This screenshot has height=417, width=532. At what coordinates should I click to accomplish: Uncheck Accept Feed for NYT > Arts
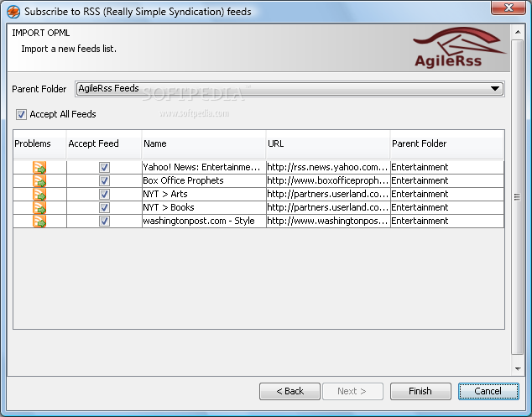(x=104, y=194)
